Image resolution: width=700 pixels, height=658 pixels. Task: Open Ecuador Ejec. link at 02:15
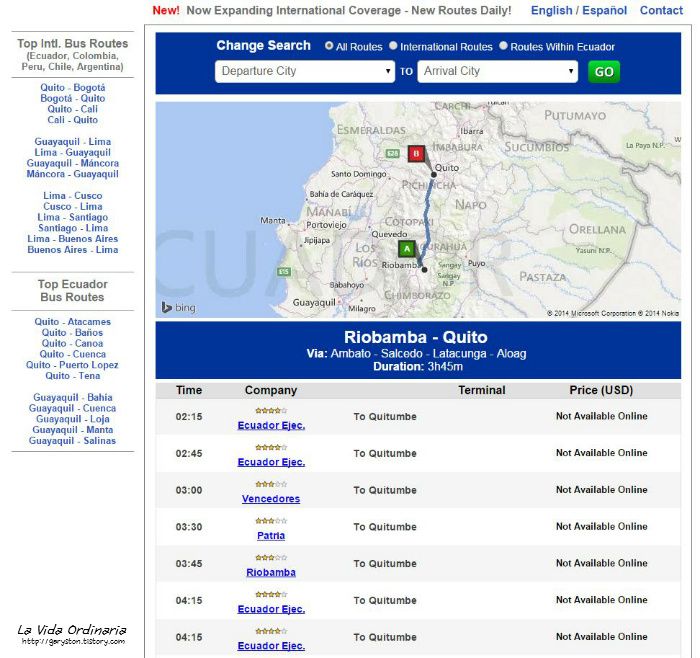click(x=271, y=425)
